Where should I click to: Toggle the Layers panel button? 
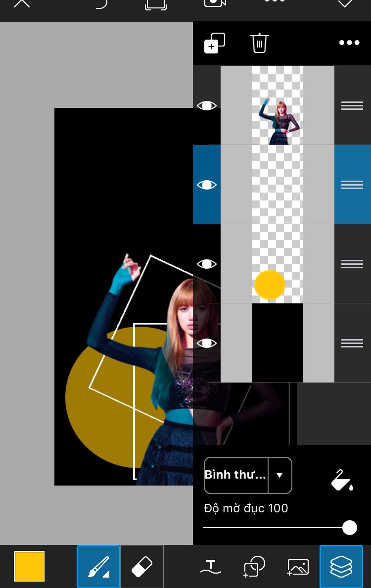(x=341, y=566)
